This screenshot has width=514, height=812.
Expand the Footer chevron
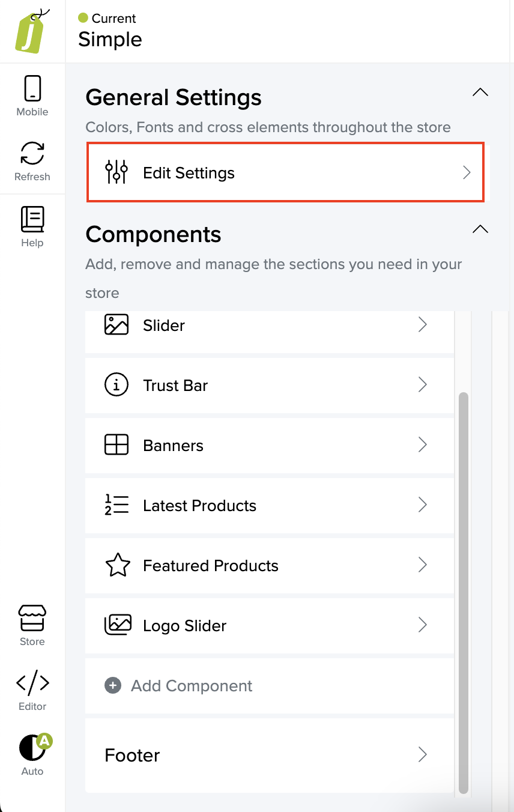pos(423,754)
